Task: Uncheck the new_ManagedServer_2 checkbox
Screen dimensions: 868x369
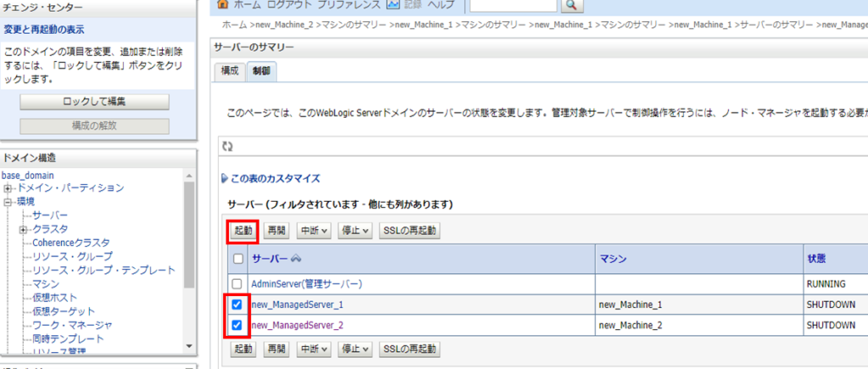Action: tap(237, 325)
